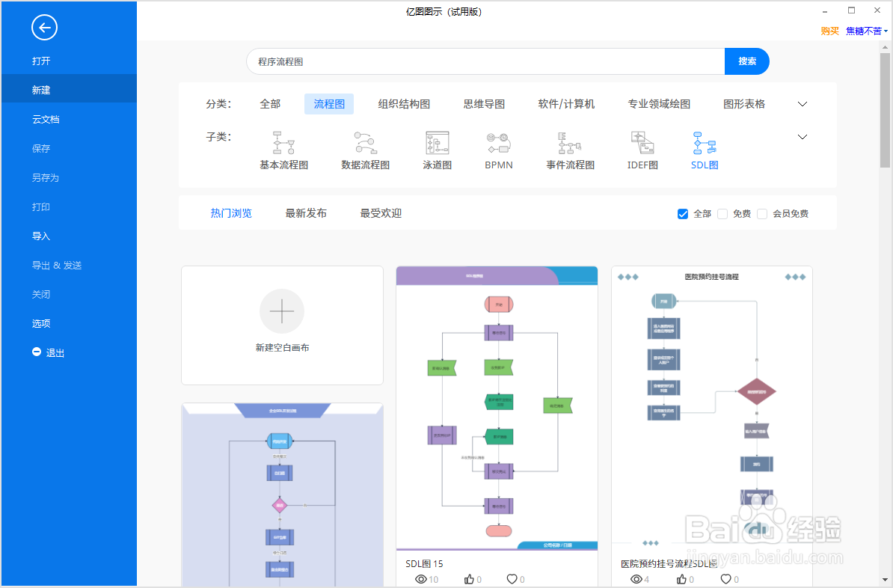Expand the category row chevron
893x588 pixels.
(x=802, y=104)
